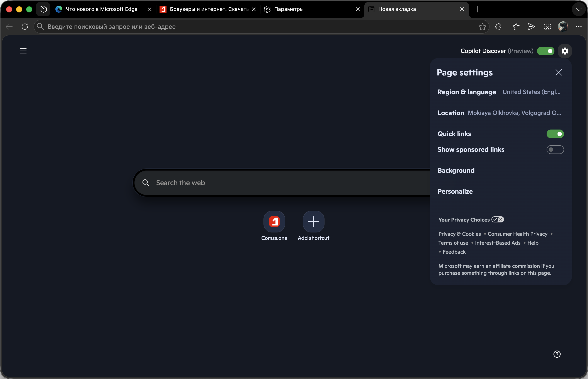Expand the tab search chevron dropdown
Image resolution: width=588 pixels, height=379 pixels.
579,9
